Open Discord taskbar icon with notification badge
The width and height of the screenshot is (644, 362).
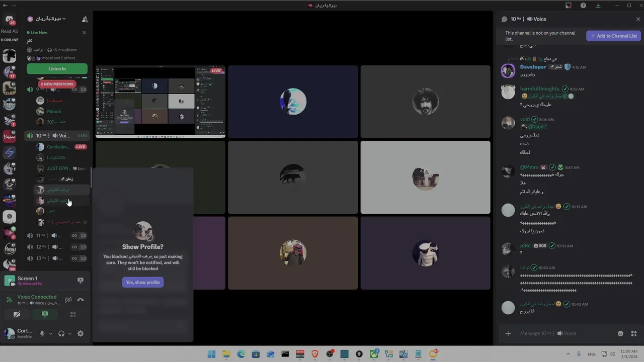[433, 354]
